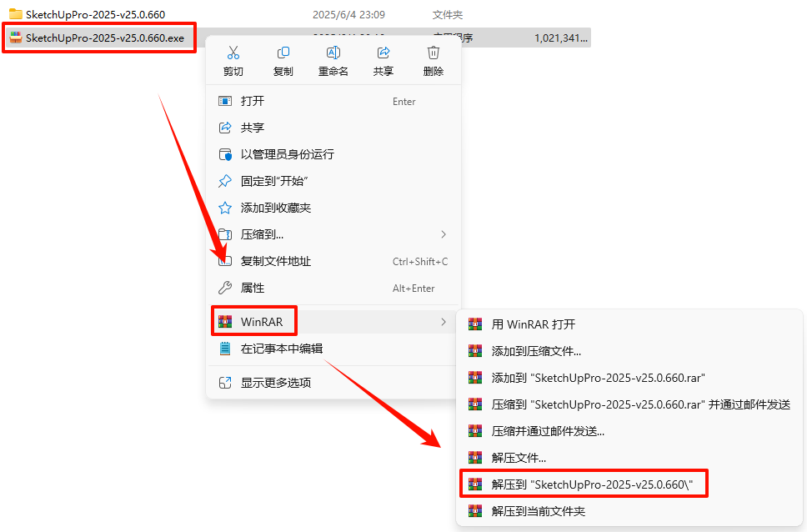The height and width of the screenshot is (532, 807).
Task: Open 属性 (Properties) wrench entry
Action: click(x=333, y=288)
